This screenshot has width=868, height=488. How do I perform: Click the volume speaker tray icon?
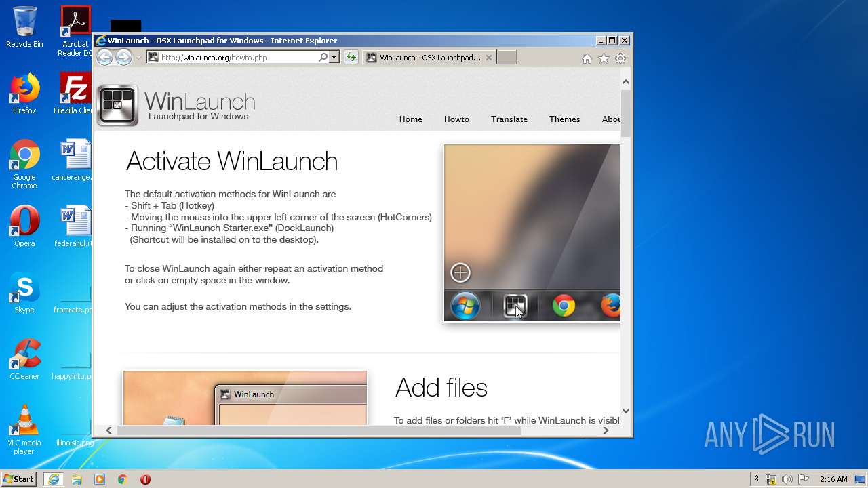coord(787,479)
